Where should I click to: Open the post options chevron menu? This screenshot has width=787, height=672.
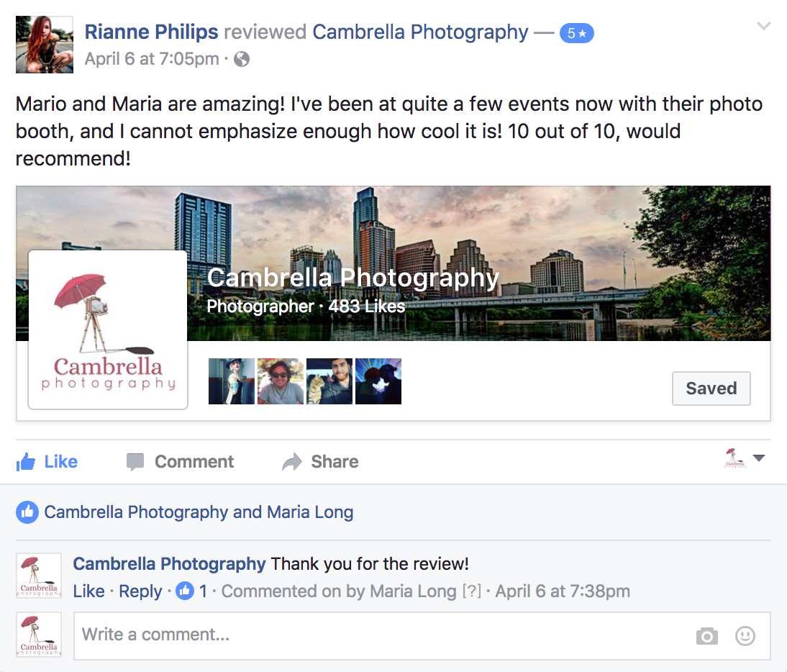point(763,26)
